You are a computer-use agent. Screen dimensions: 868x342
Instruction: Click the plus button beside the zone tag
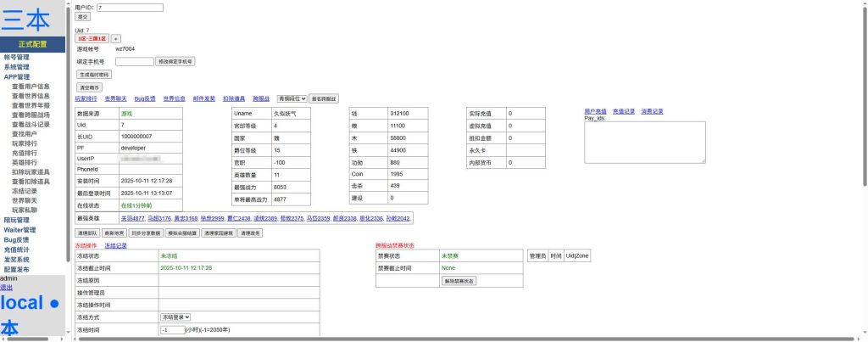coord(116,38)
